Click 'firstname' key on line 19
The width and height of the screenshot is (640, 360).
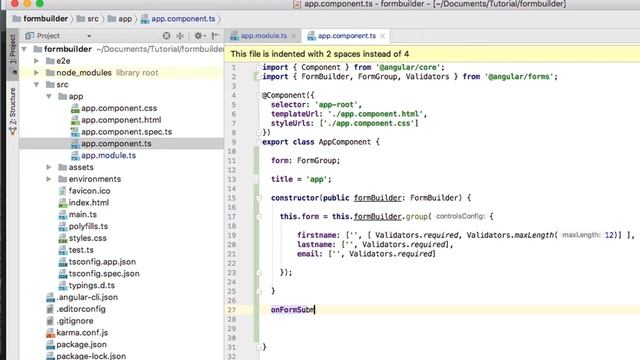point(316,235)
